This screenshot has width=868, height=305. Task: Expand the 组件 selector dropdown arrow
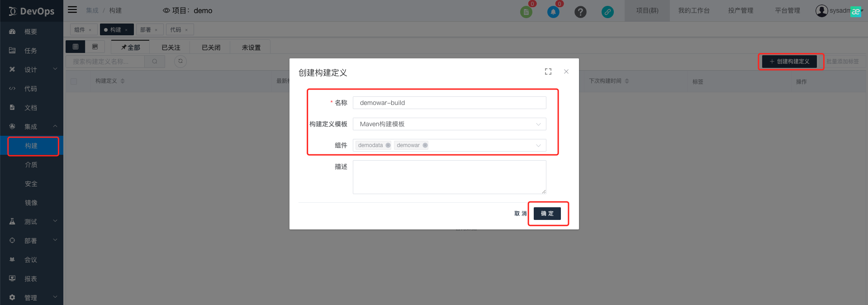coord(538,145)
